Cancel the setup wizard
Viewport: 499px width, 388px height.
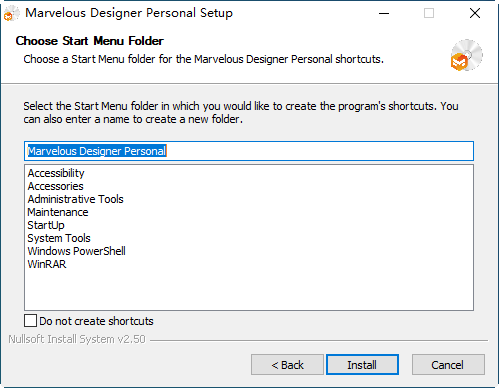[448, 364]
